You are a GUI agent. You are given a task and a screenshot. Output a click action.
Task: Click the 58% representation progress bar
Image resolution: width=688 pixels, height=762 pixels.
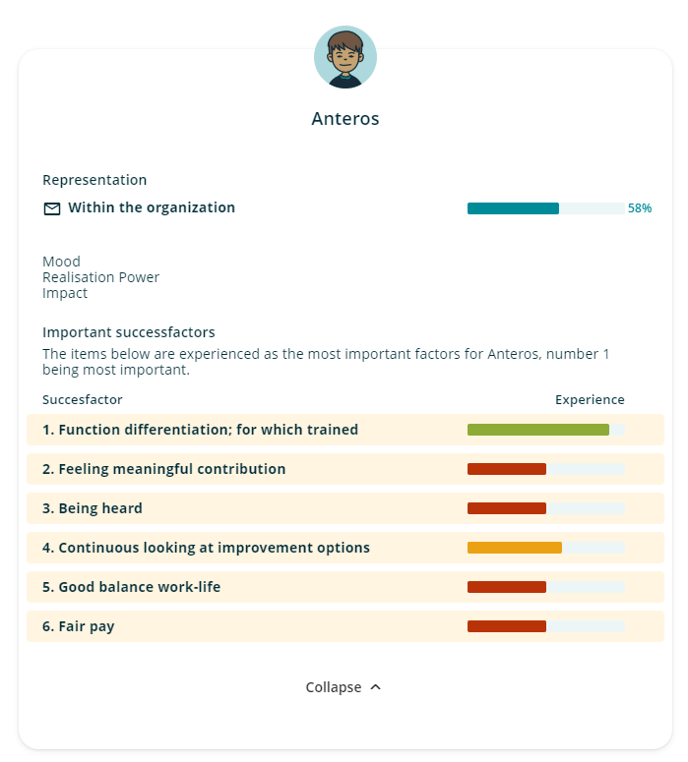[546, 208]
